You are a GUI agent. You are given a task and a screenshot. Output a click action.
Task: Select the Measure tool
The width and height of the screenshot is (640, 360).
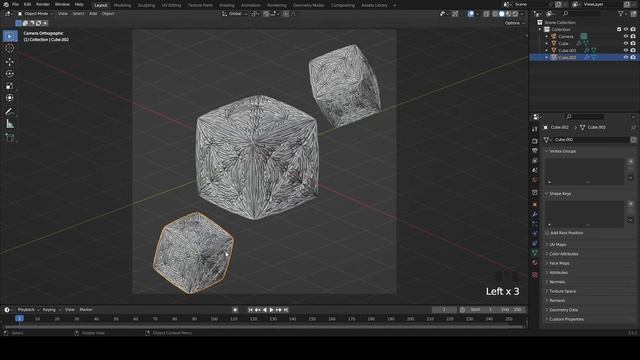(10, 124)
